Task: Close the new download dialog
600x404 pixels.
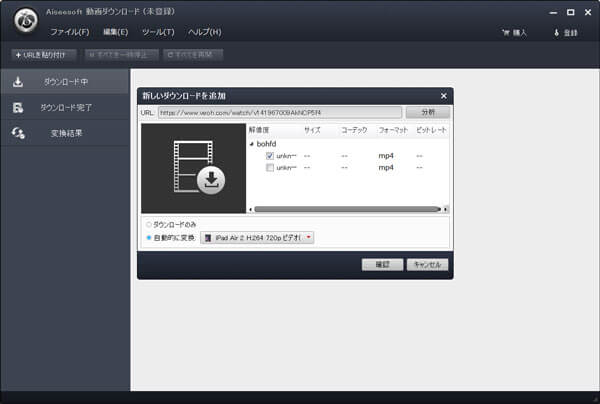Action: point(443,96)
